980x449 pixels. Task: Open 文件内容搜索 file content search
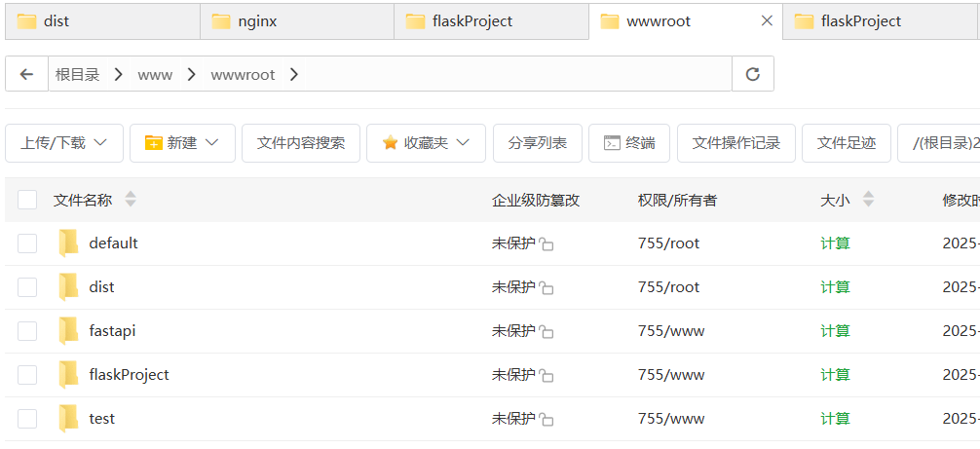(301, 143)
